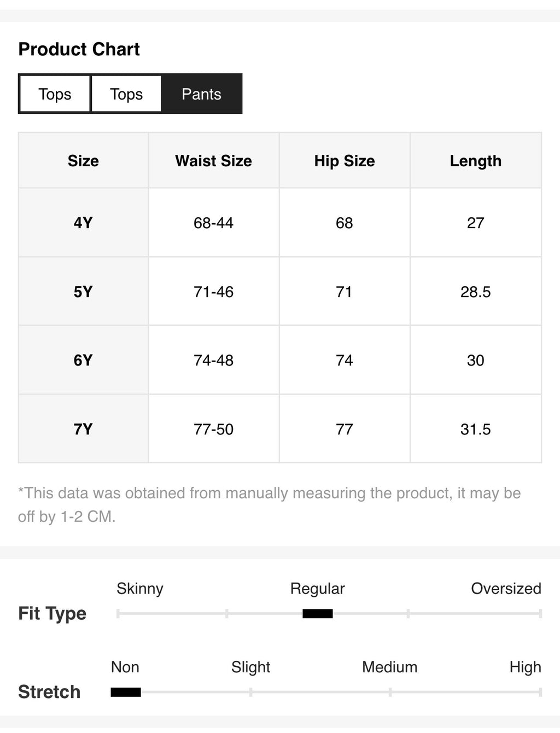Click the Product Chart heading
The width and height of the screenshot is (560, 733).
[79, 49]
